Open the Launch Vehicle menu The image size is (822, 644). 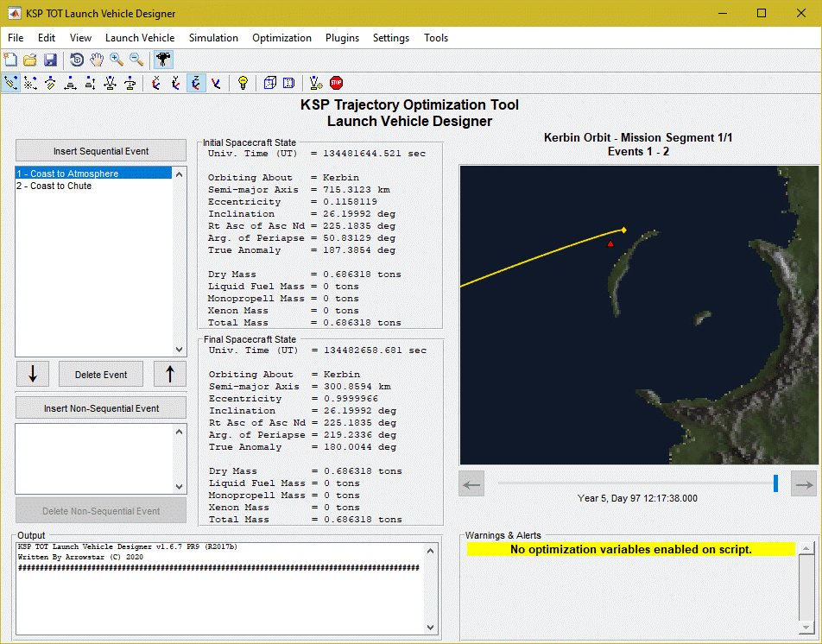(140, 38)
